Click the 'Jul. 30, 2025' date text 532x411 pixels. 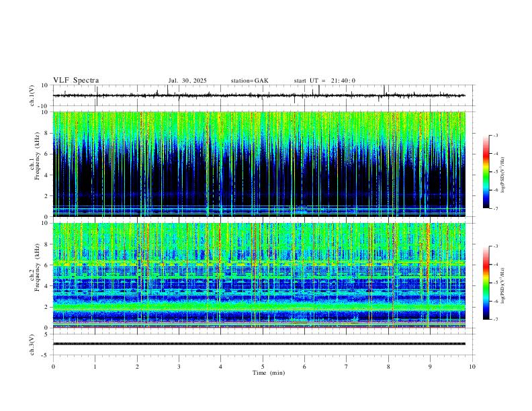187,81
